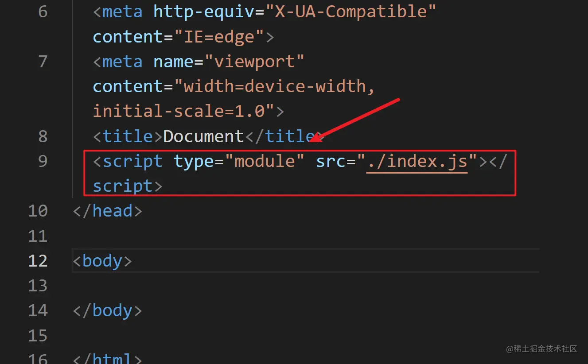Click the opening script tag name
Screen dimensions: 588x364
pos(133,161)
